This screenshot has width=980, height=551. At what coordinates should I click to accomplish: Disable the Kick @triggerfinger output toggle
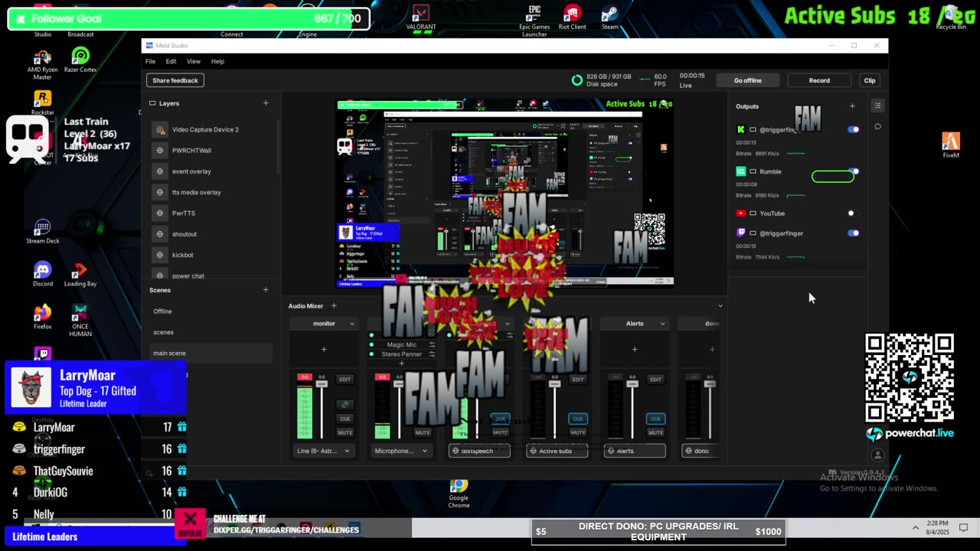pyautogui.click(x=853, y=130)
